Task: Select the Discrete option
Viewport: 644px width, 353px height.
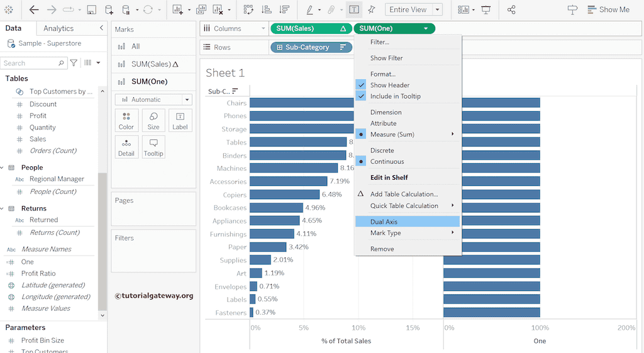Action: tap(382, 150)
